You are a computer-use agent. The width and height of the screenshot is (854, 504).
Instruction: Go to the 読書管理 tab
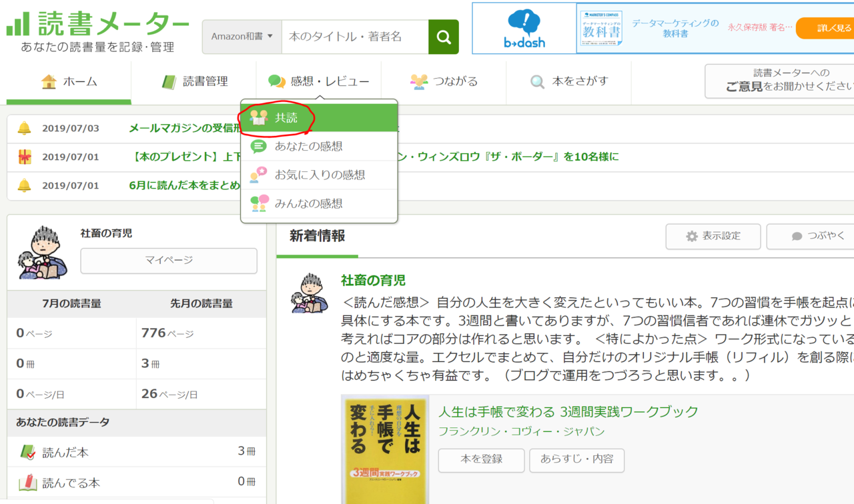pos(195,81)
